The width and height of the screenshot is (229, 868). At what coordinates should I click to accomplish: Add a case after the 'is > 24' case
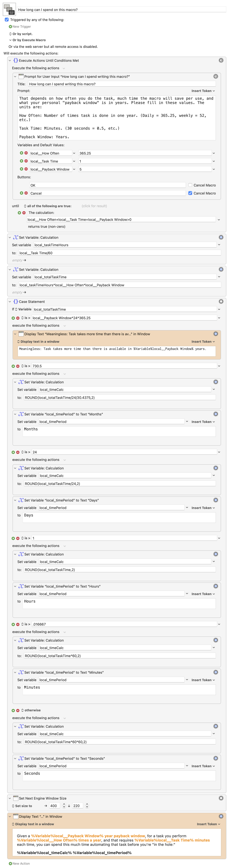pos(13,452)
